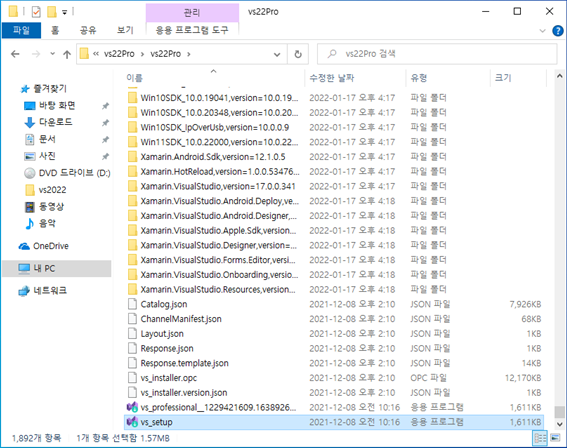Click the vs_professional__1229421609 application icon
The image size is (567, 448).
(132, 408)
